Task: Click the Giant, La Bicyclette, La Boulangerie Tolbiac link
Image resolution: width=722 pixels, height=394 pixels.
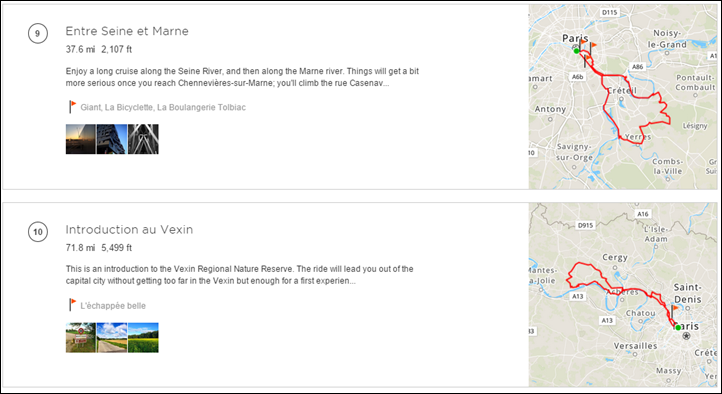Action: (x=163, y=108)
